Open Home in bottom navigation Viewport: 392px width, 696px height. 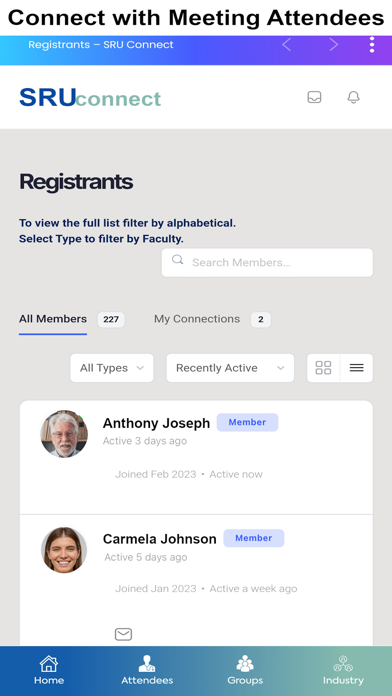coord(49,670)
